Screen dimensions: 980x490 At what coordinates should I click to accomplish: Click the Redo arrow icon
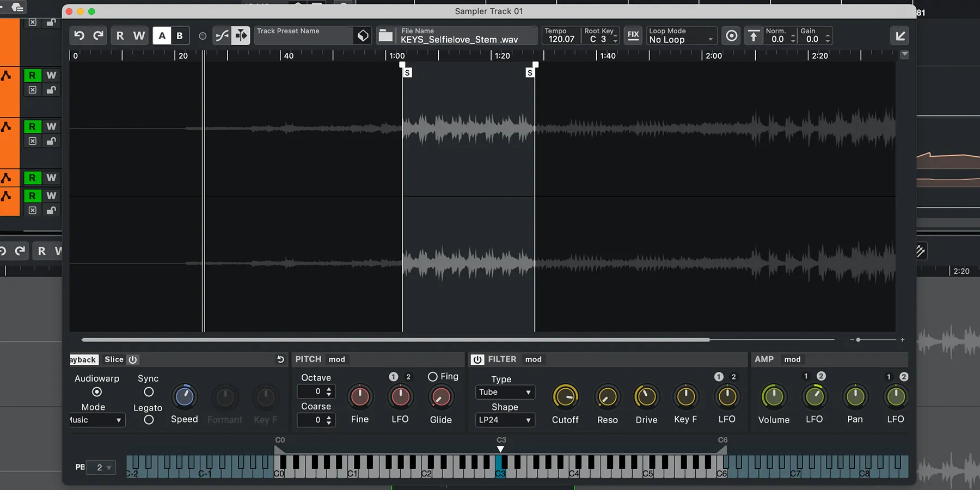click(98, 35)
